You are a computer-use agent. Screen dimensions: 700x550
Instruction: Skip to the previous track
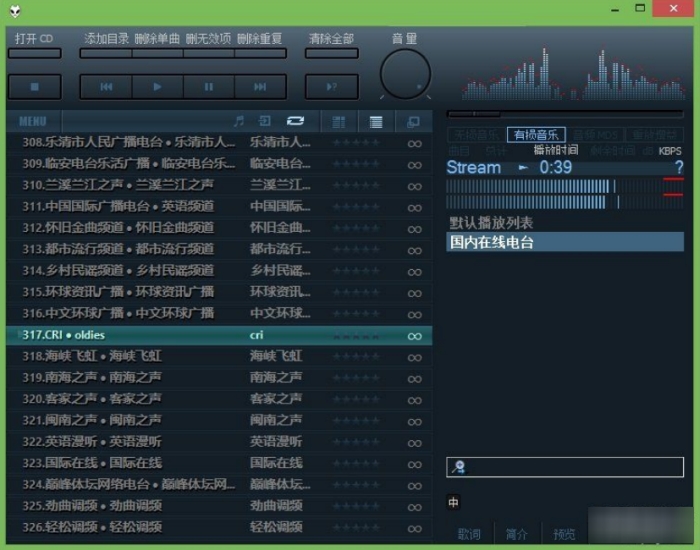[106, 87]
